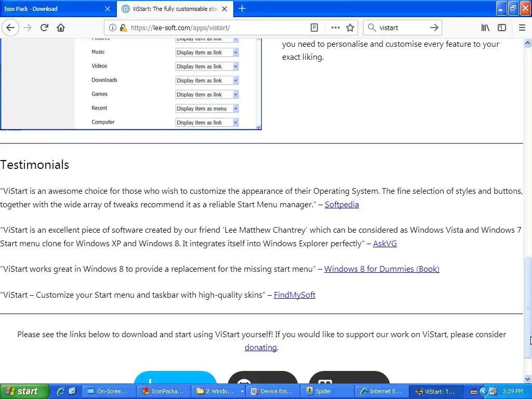Image resolution: width=532 pixels, height=399 pixels.
Task: Click the second quick launch icon
Action: coord(72,391)
